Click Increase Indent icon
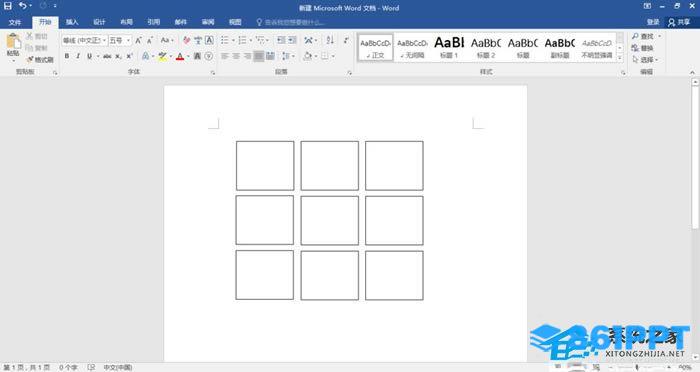The image size is (700, 372). pyautogui.click(x=292, y=41)
